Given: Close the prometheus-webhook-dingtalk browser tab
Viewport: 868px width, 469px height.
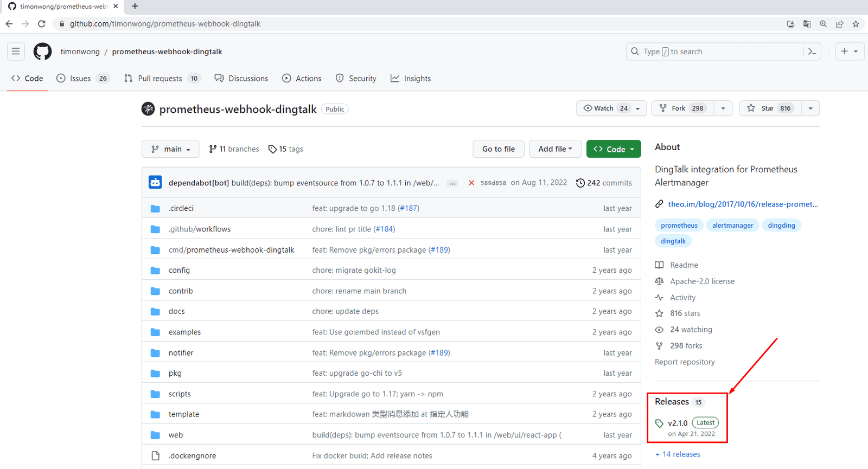Looking at the screenshot, I should [x=116, y=7].
